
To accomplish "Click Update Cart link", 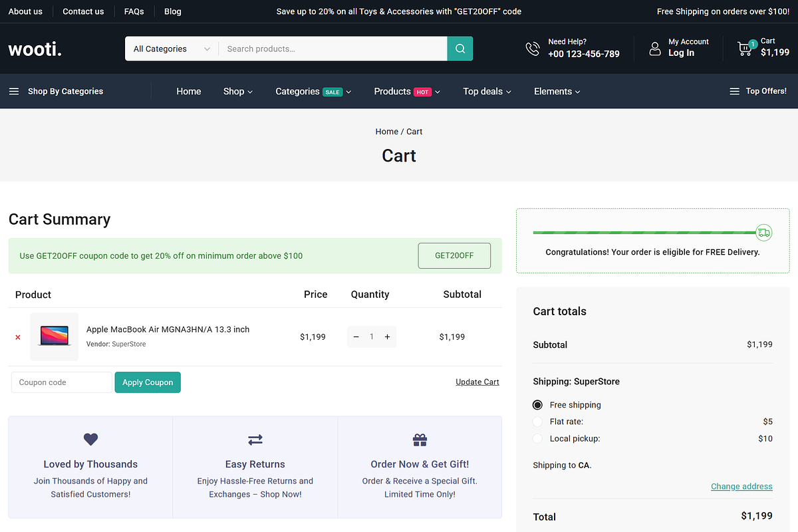I will point(477,382).
